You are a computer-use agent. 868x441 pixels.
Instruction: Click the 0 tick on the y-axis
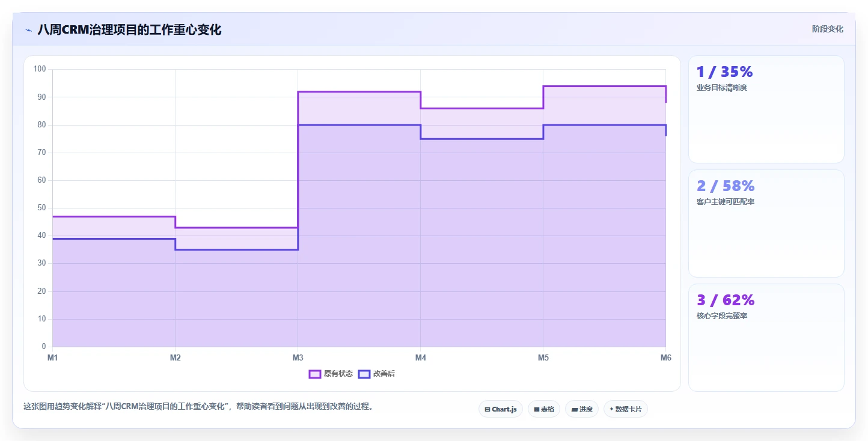(44, 347)
